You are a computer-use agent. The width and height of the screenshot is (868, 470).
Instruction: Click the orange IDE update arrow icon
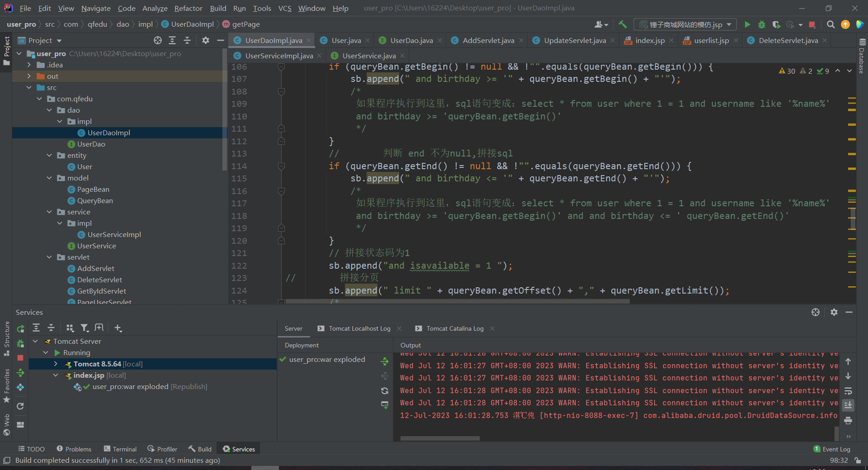pyautogui.click(x=845, y=24)
